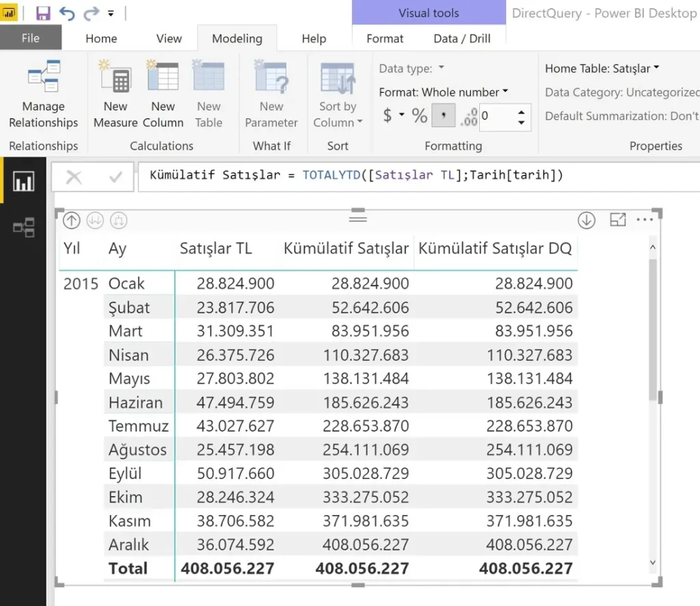700x606 pixels.
Task: Click the table's vertical scrollbar thumb
Action: click(653, 330)
